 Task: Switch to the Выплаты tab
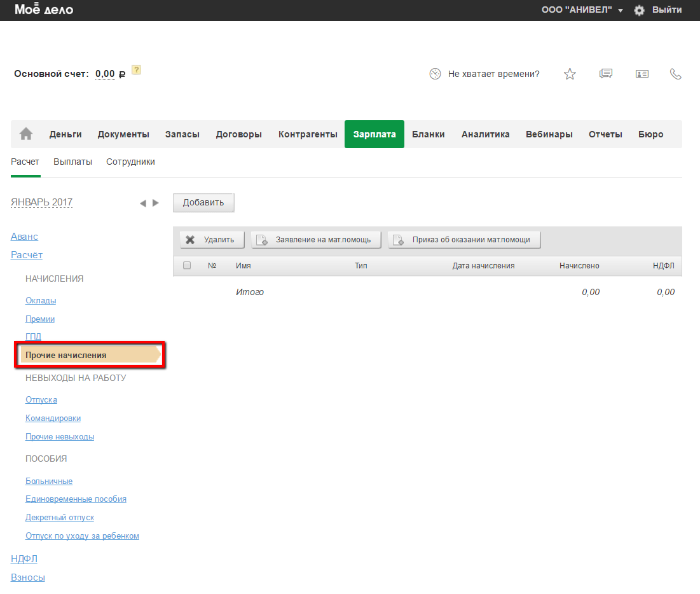(x=72, y=162)
